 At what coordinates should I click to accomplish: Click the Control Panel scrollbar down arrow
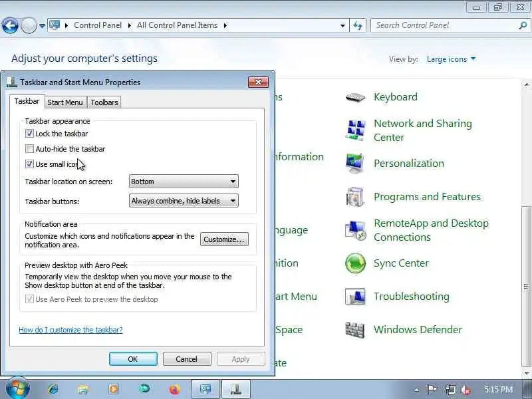point(527,374)
